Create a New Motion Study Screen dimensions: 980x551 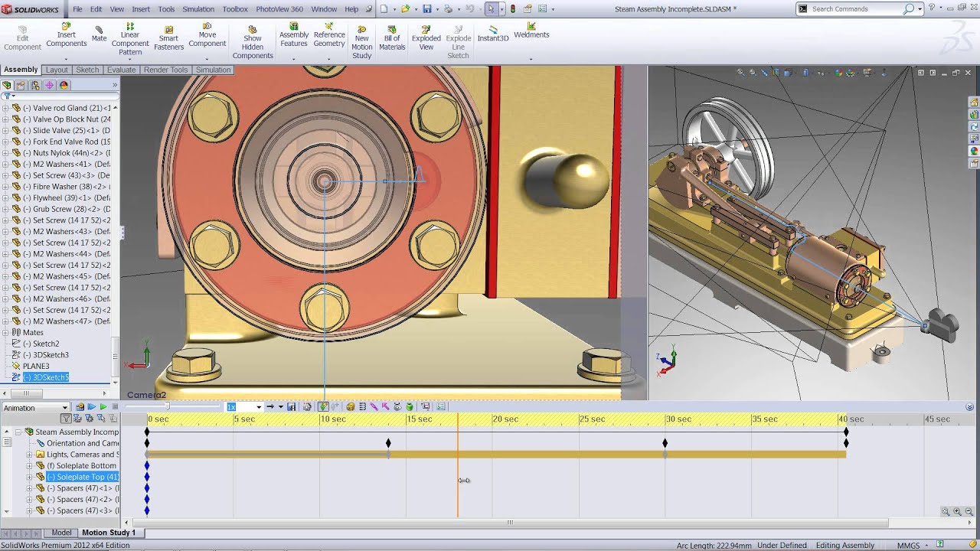tap(361, 43)
